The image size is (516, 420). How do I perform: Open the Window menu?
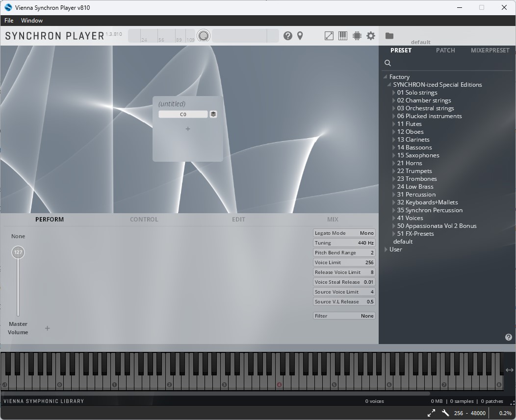[32, 21]
